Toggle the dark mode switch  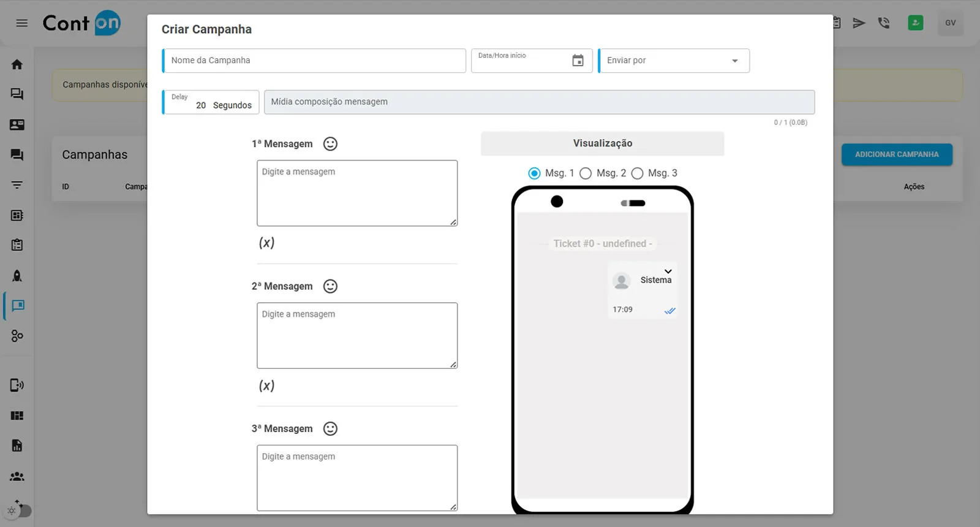click(18, 510)
